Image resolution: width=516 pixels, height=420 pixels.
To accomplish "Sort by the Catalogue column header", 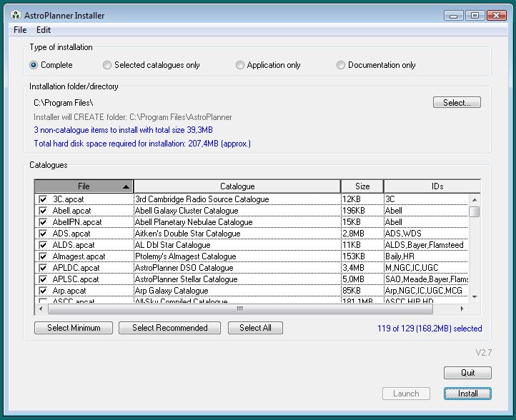I will 237,186.
